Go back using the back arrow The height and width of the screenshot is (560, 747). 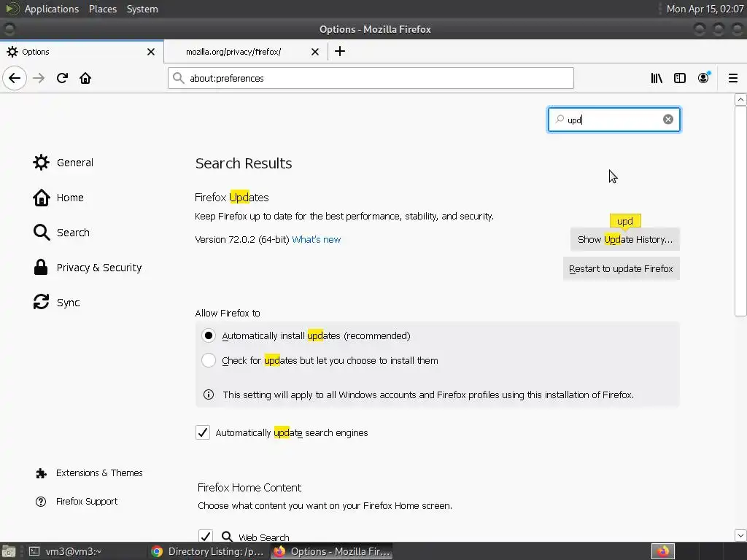tap(15, 78)
